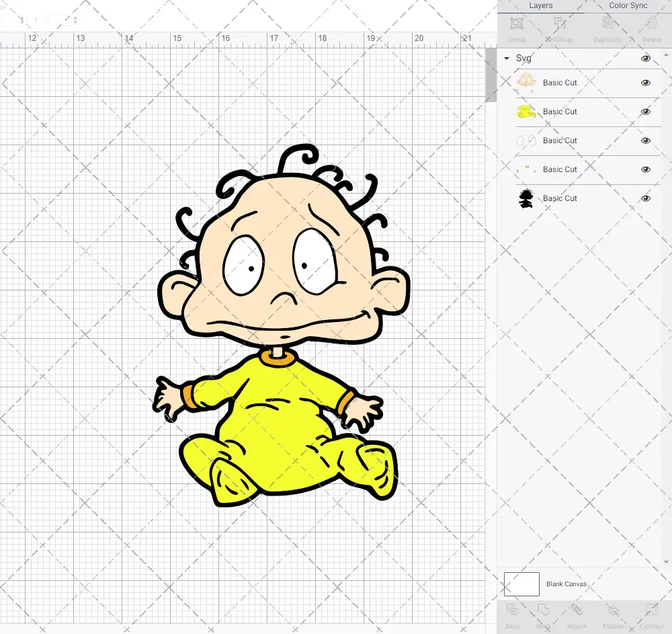This screenshot has width=672, height=634.
Task: Click the Delete trash icon
Action: (651, 24)
